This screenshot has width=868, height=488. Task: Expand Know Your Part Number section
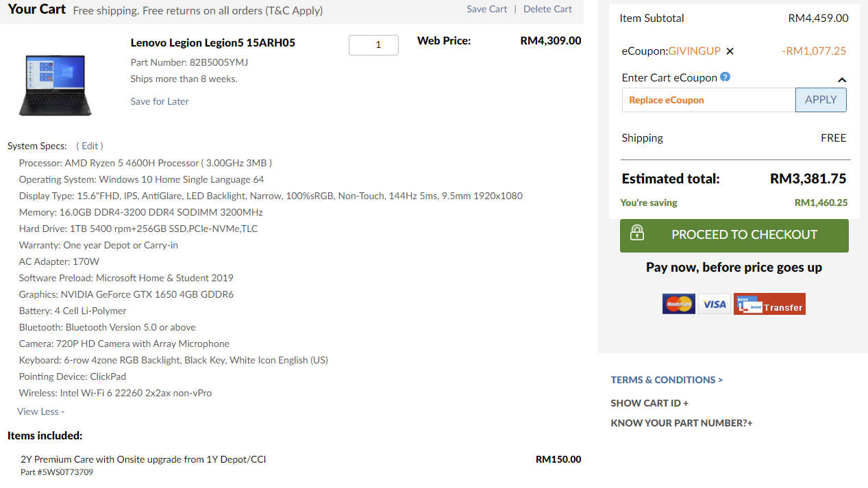pos(682,423)
